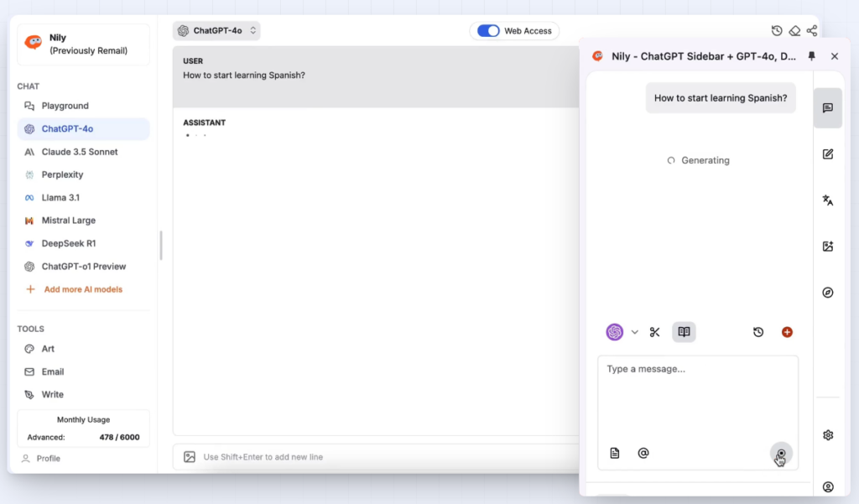Select ChatGPT-o1 Preview in the chat list
This screenshot has height=504, width=859.
83,266
